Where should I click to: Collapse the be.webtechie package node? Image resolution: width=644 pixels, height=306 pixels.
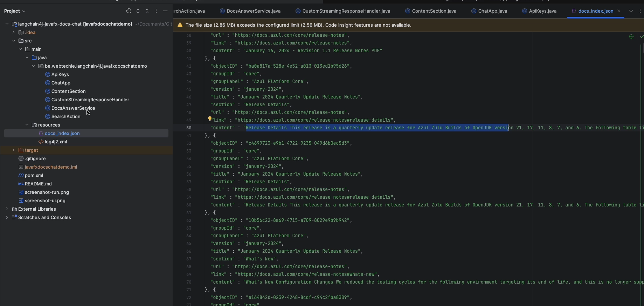tap(34, 66)
